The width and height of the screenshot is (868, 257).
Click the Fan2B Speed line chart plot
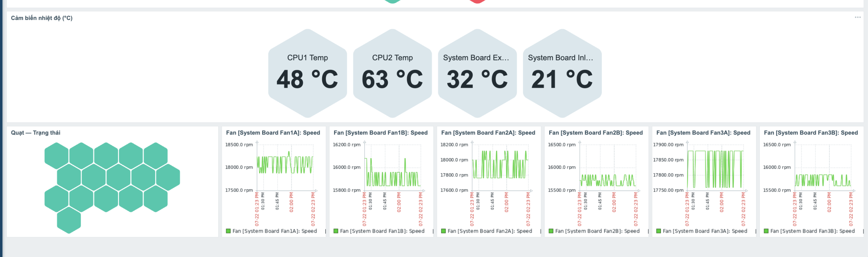pos(608,167)
